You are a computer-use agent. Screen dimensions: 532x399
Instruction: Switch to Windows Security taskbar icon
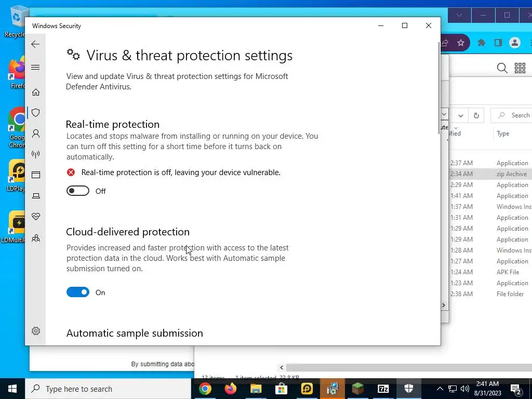coord(408,389)
